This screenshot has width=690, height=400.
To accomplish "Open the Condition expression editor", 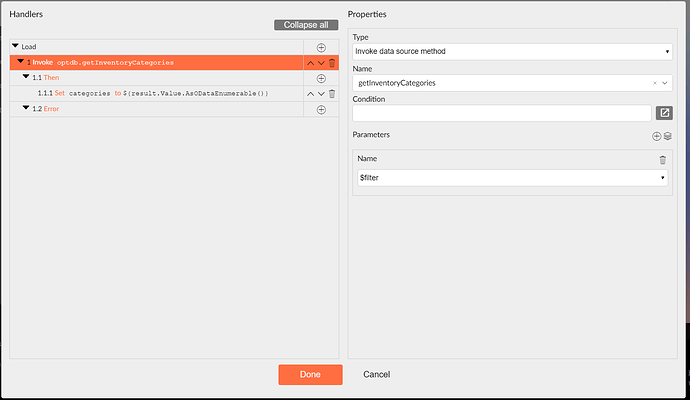I will (x=664, y=113).
